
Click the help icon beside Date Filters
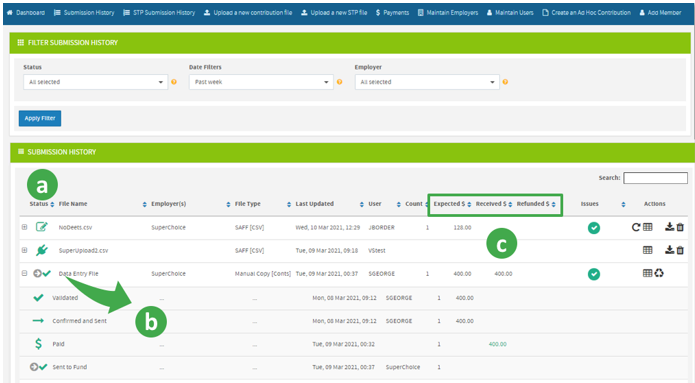pyautogui.click(x=340, y=82)
